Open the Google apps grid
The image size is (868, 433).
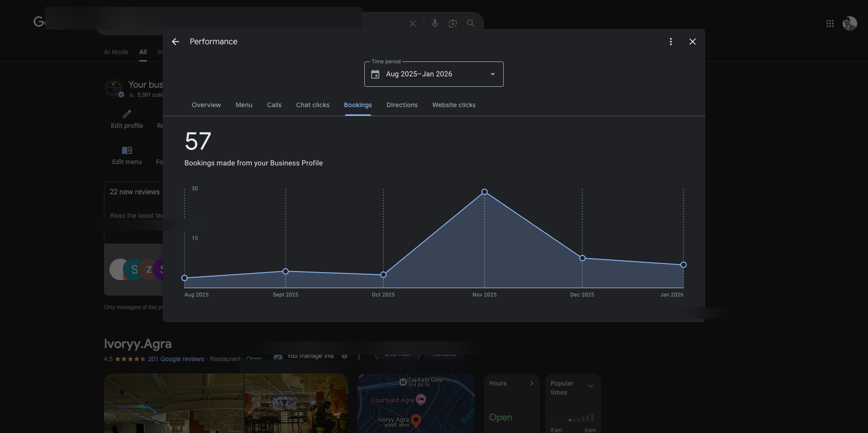[830, 24]
